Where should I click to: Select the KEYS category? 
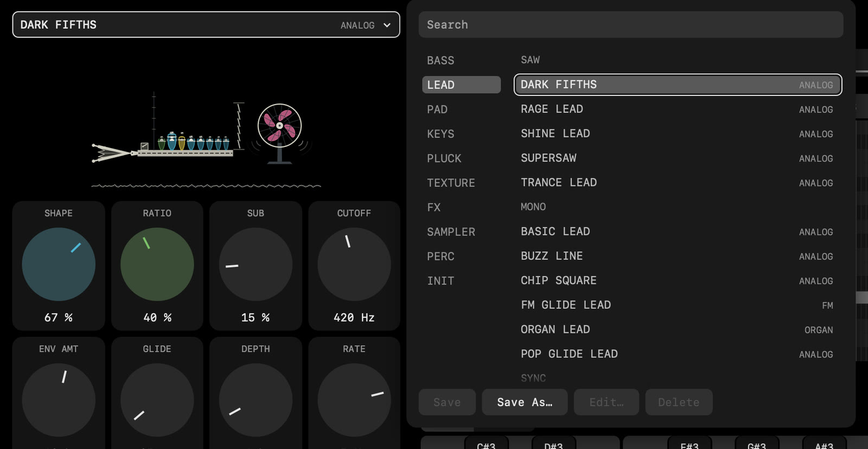(461, 134)
